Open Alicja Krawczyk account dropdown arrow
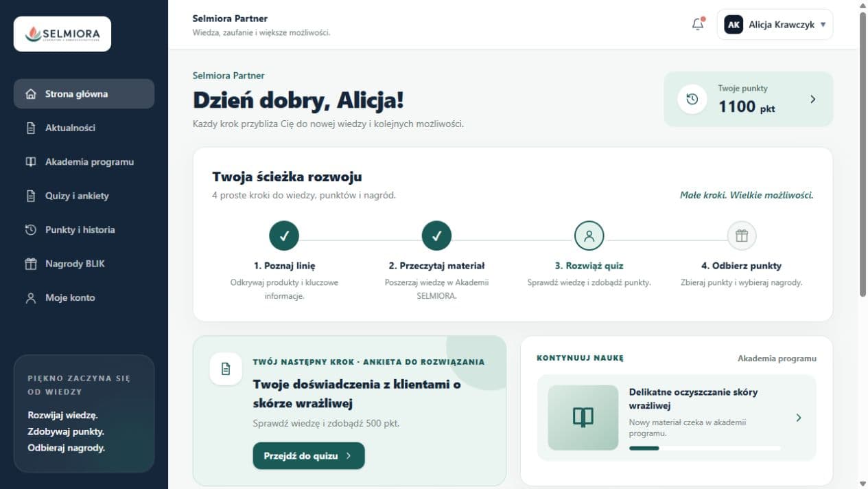 823,25
